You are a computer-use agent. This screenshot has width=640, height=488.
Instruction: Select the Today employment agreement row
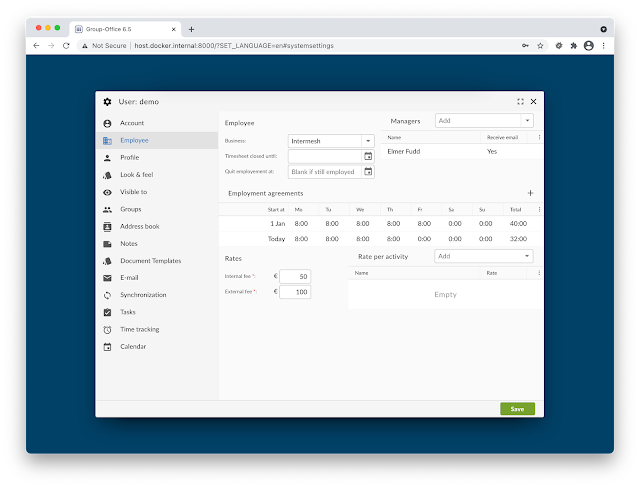(380, 239)
